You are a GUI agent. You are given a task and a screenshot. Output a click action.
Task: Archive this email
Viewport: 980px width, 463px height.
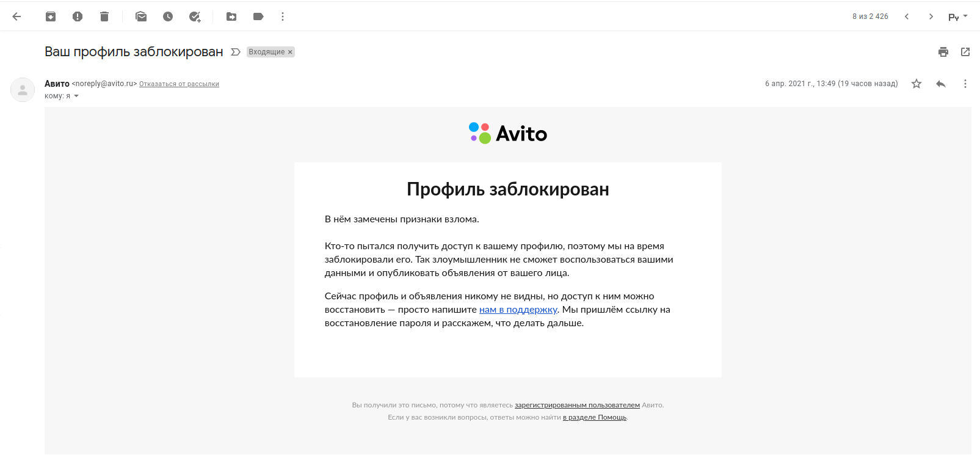pos(51,16)
